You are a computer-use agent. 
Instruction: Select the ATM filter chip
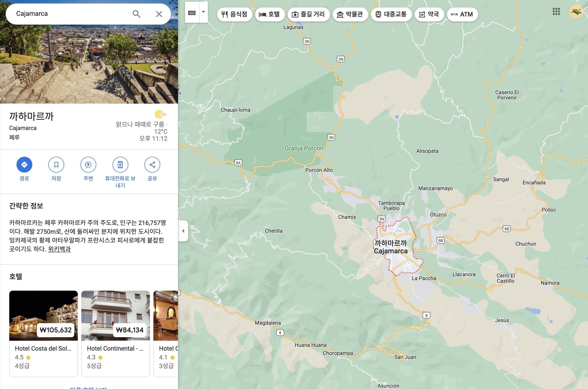[x=462, y=14]
